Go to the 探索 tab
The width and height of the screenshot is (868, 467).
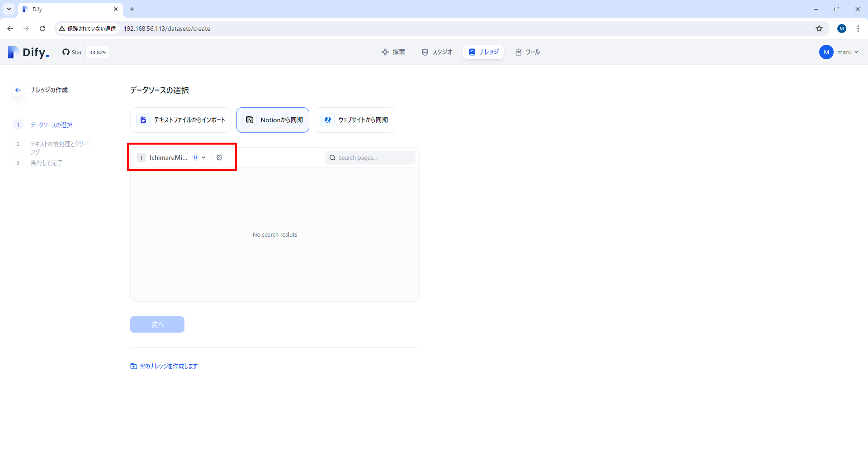click(393, 52)
